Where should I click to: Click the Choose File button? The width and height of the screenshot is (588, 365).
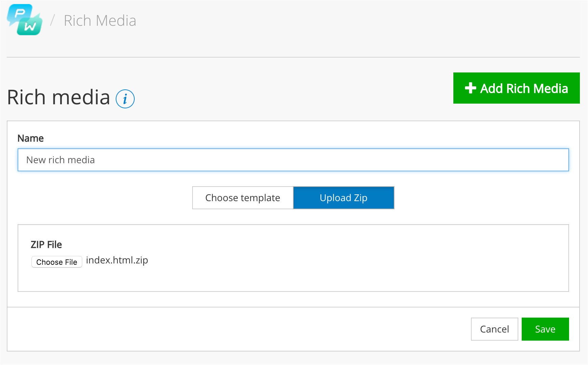point(56,262)
